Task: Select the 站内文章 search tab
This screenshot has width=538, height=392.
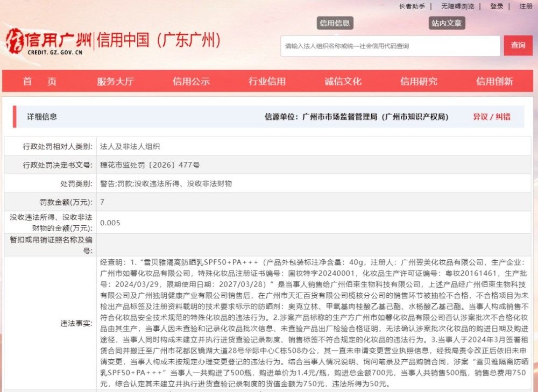Action: 447,23
